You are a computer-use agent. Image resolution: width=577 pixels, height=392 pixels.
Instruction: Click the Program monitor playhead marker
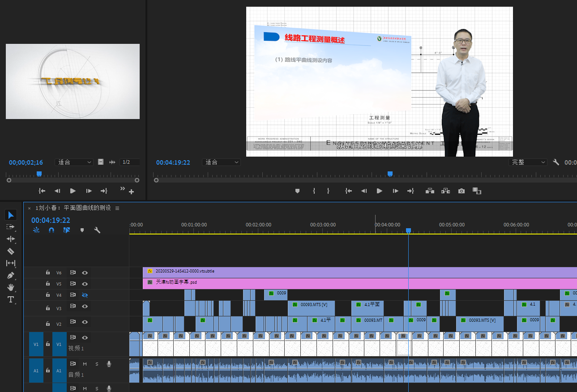pyautogui.click(x=390, y=174)
